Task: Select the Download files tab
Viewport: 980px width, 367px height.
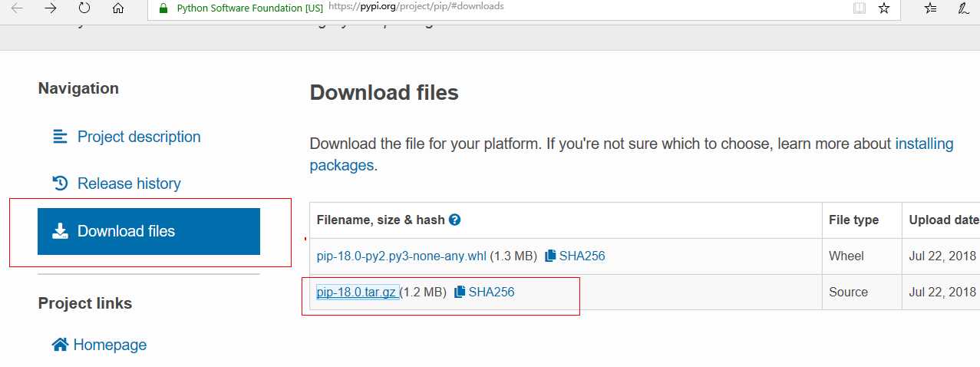Action: pyautogui.click(x=149, y=231)
